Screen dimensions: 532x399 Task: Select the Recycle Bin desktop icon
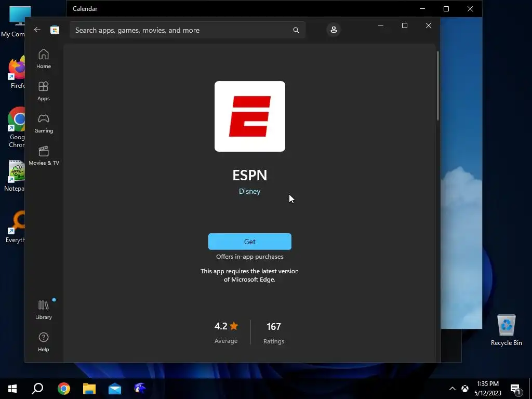pos(506,329)
